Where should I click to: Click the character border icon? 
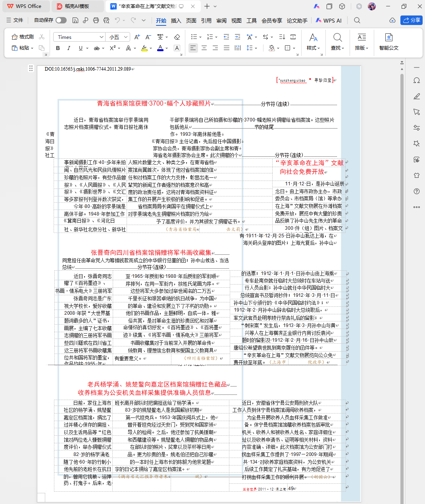click(x=177, y=48)
